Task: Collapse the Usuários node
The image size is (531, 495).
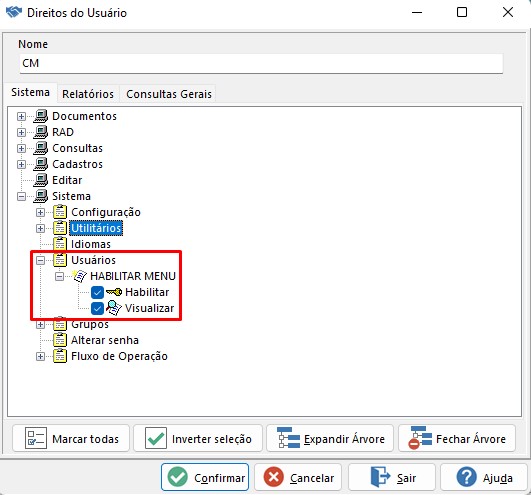Action: coord(40,260)
